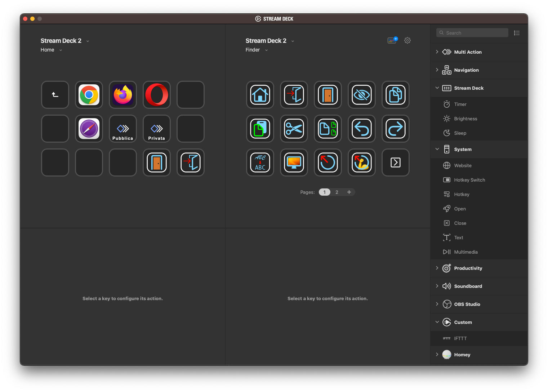
Task: Select the duplicate files key
Action: click(328, 129)
